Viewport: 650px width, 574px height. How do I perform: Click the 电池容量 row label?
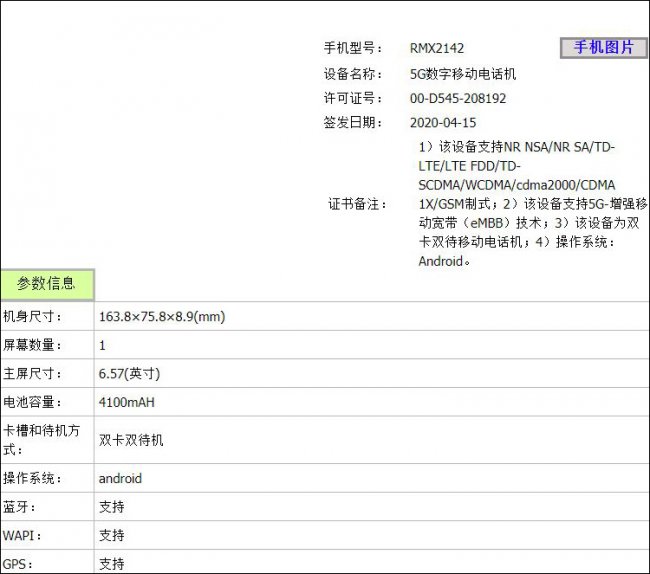pyautogui.click(x=32, y=402)
